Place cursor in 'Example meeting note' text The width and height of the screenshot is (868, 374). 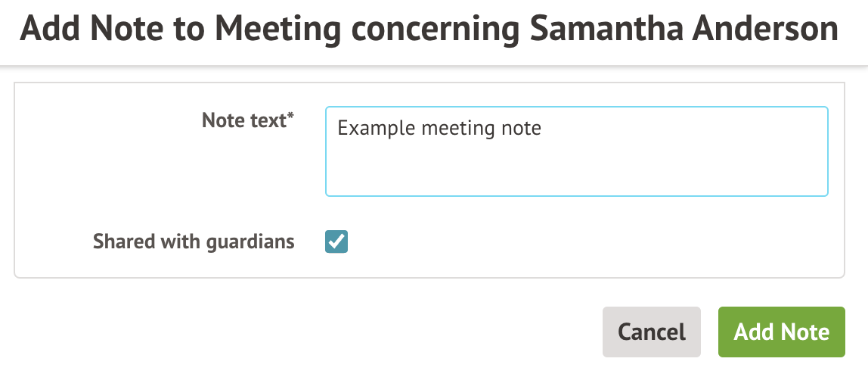(439, 128)
